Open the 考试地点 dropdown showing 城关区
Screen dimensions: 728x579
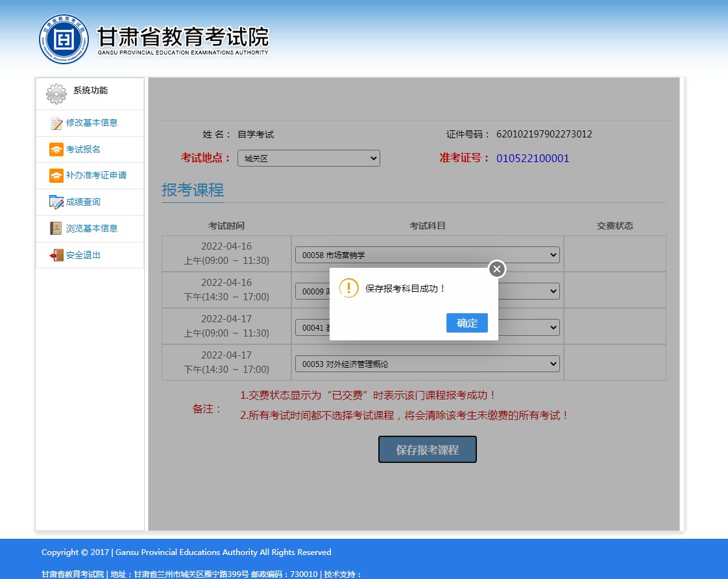tap(308, 158)
